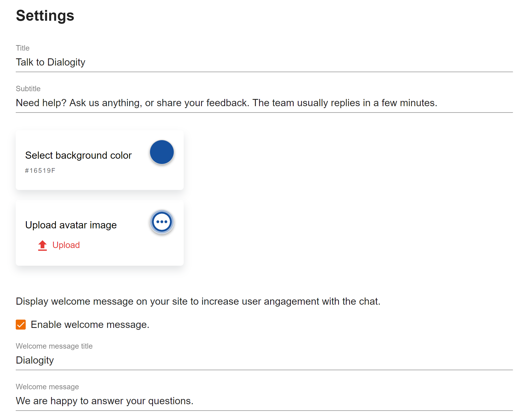Viewport: 532px width, 415px height.
Task: Focus the Subtitle input field
Action: click(264, 103)
